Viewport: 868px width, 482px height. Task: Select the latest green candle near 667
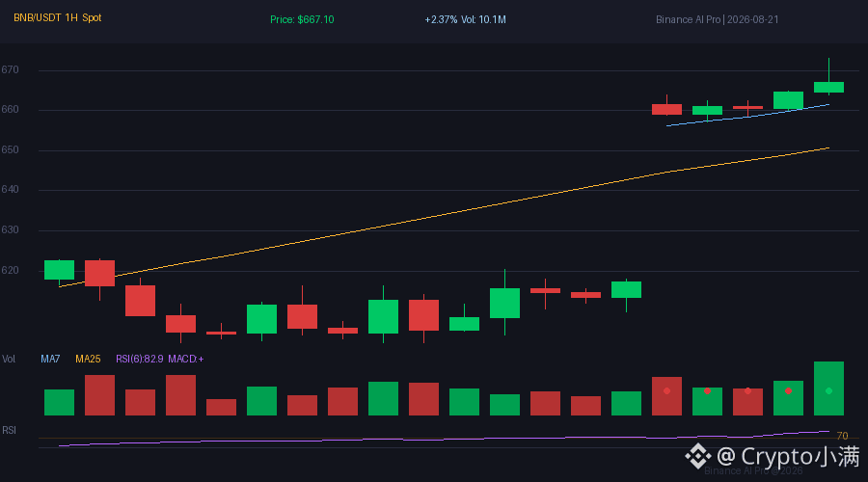click(828, 87)
